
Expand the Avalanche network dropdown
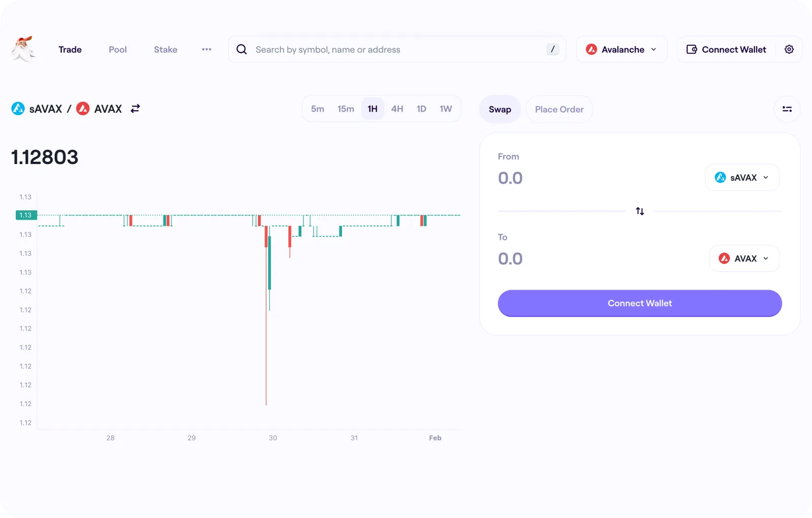tap(622, 49)
